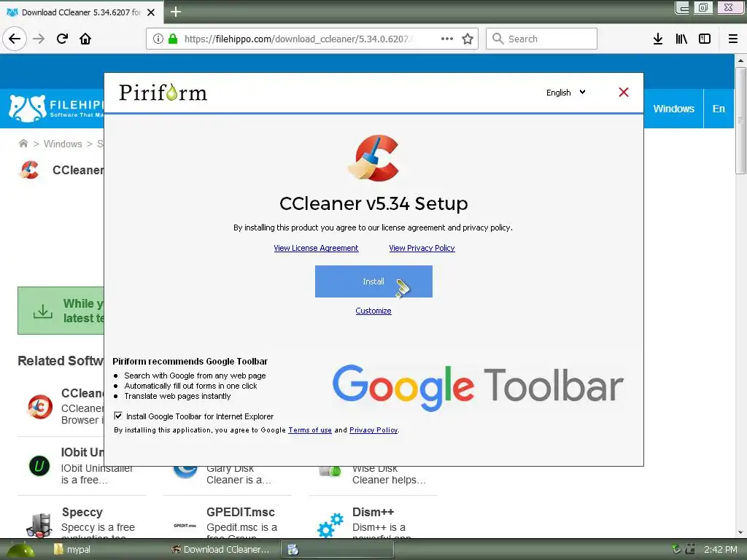Open the hamburger application menu
Viewport: 747px width, 560px height.
(733, 39)
